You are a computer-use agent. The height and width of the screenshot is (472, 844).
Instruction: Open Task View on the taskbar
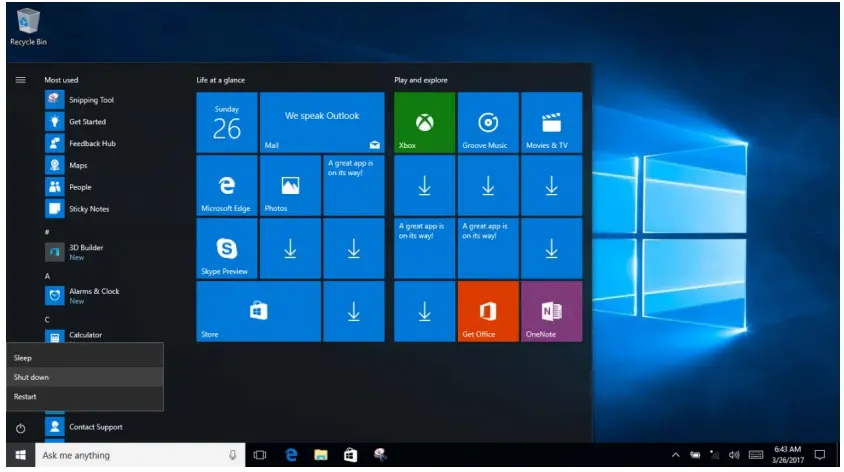(x=260, y=455)
